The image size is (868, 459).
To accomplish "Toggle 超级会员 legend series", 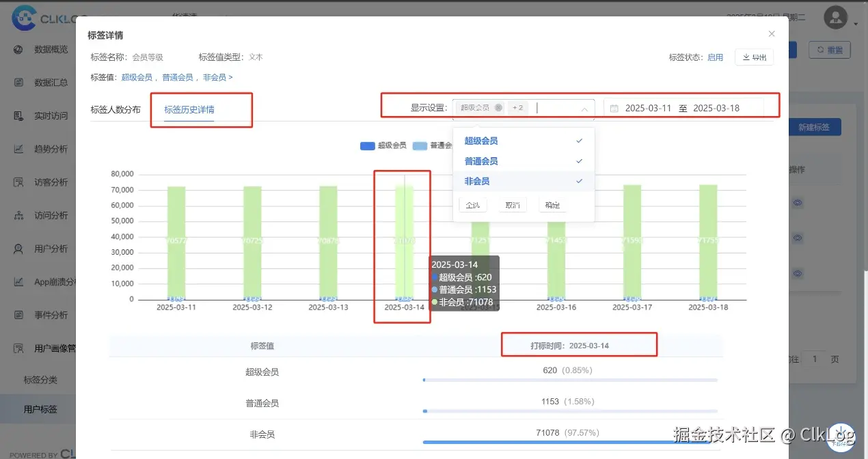I will click(x=383, y=145).
